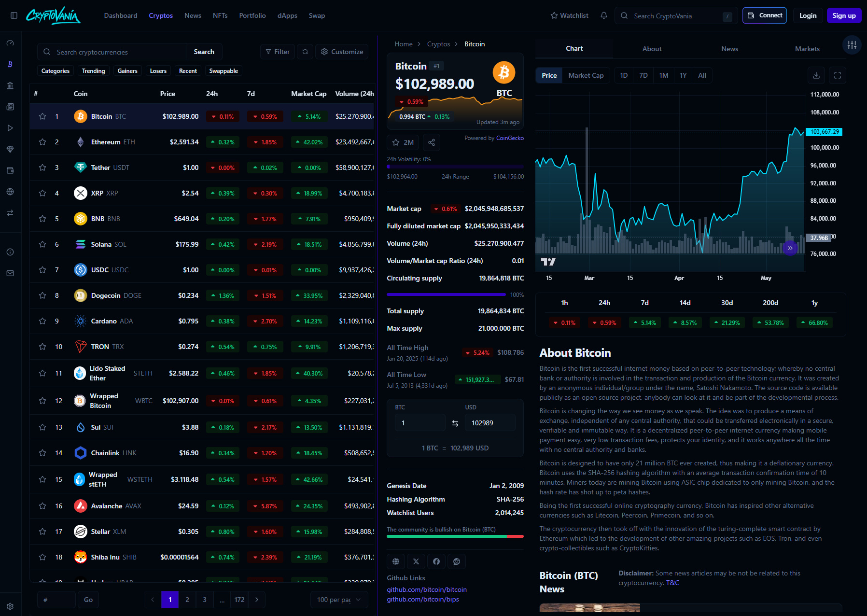This screenshot has height=616, width=867.
Task: Open chart settings sliders icon
Action: [852, 45]
